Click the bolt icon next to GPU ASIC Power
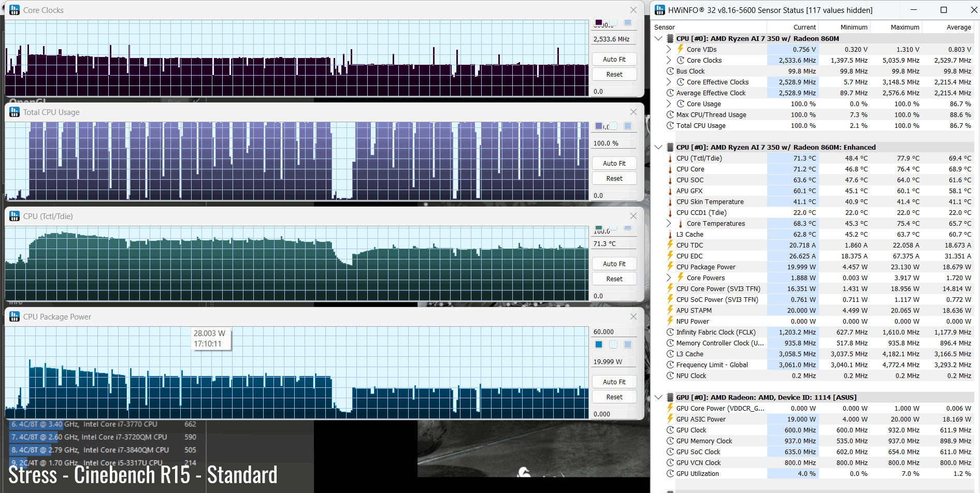The height and width of the screenshot is (493, 980). click(670, 419)
